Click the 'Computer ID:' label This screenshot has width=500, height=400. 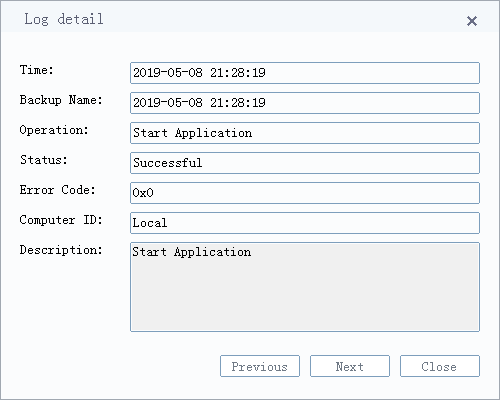tap(61, 220)
